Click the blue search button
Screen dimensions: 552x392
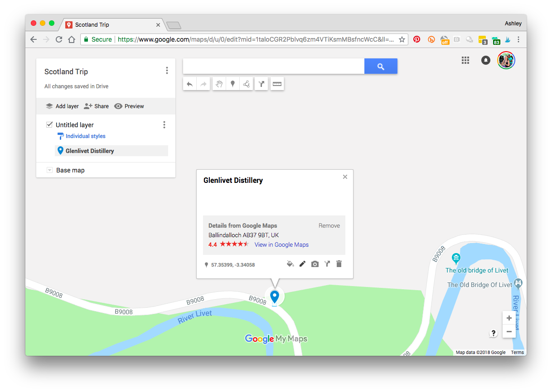[381, 66]
